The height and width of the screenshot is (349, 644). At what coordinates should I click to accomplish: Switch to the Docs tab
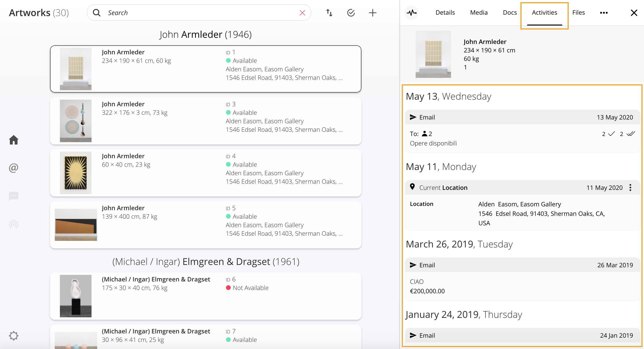510,13
